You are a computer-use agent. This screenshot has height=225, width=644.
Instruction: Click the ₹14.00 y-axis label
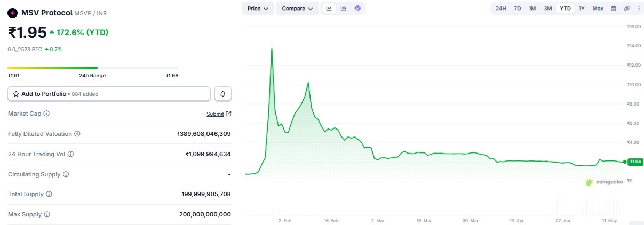[633, 46]
